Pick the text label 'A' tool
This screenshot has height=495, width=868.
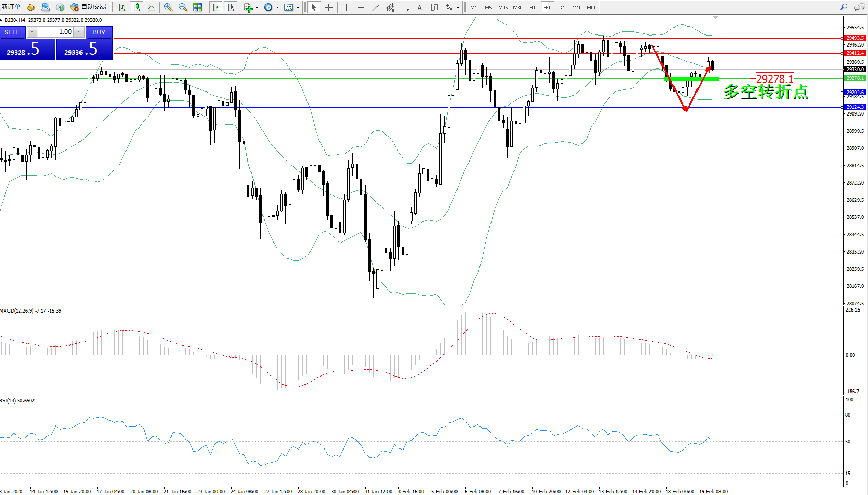419,7
